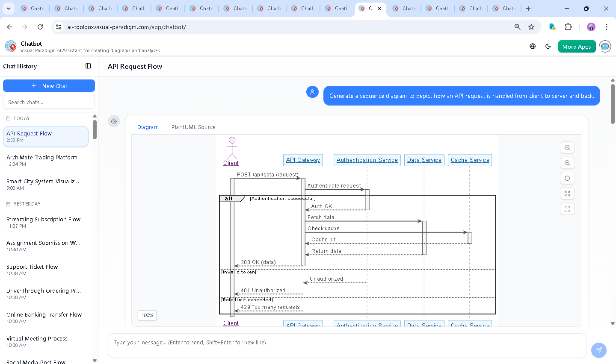The height and width of the screenshot is (364, 616).
Task: Open the Chrome three-dot menu
Action: click(606, 27)
